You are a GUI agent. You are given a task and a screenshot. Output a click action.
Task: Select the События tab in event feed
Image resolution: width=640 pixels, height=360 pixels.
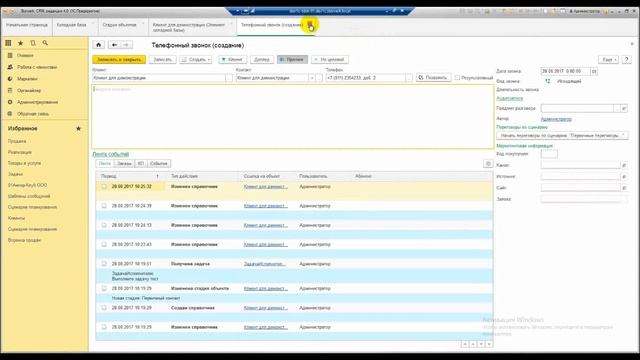point(159,164)
